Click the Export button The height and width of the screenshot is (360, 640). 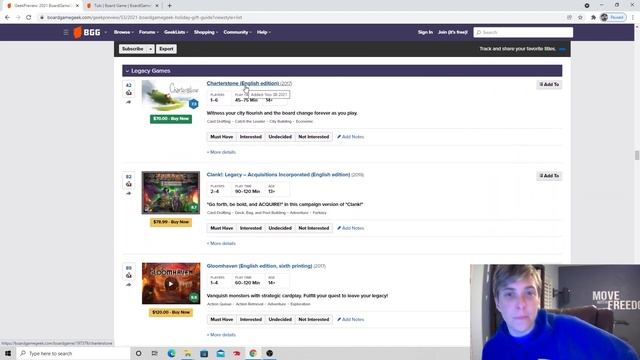click(x=166, y=49)
